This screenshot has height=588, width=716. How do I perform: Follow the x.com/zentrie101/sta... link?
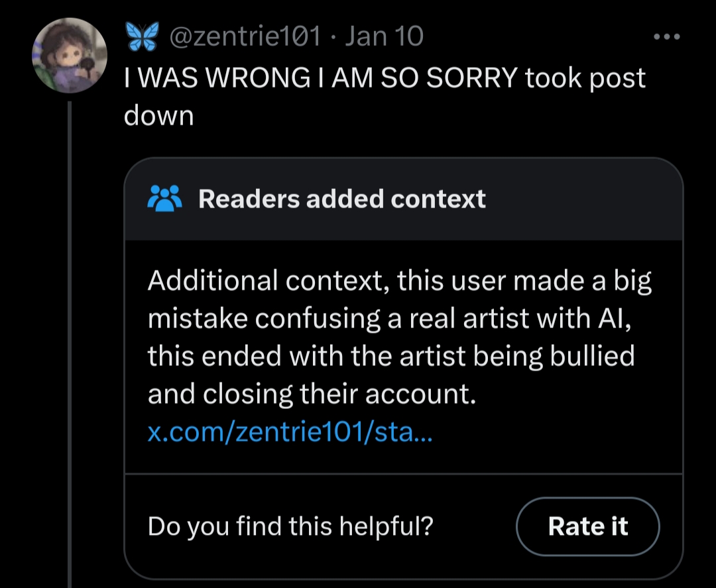pyautogui.click(x=289, y=434)
